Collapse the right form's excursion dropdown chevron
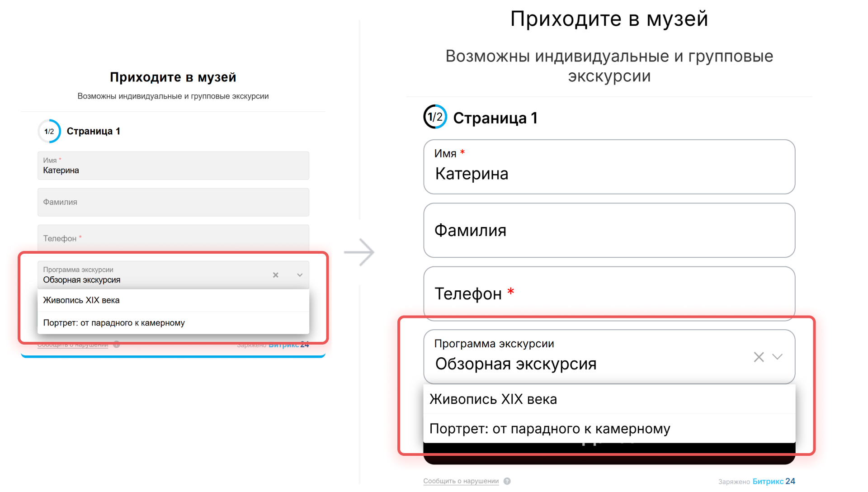The image size is (868, 492). click(777, 357)
